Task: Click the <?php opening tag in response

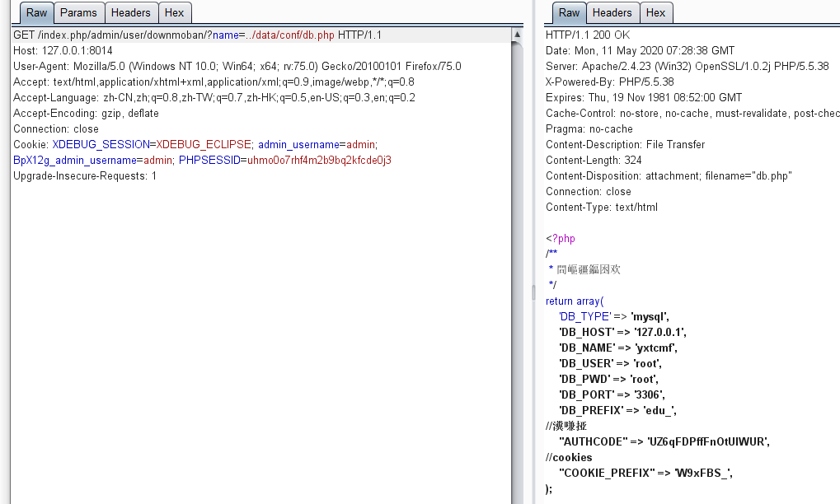Action: [x=561, y=239]
